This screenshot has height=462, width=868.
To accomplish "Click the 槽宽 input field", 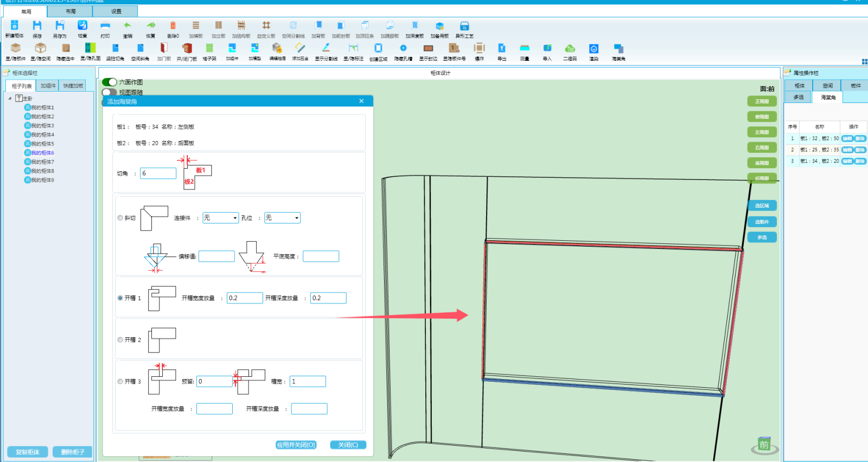I will tap(308, 382).
